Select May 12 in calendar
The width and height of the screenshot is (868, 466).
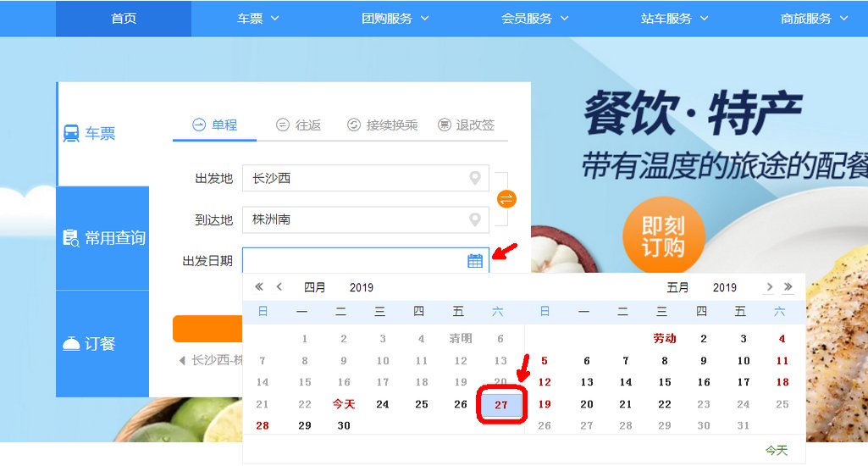tap(545, 382)
